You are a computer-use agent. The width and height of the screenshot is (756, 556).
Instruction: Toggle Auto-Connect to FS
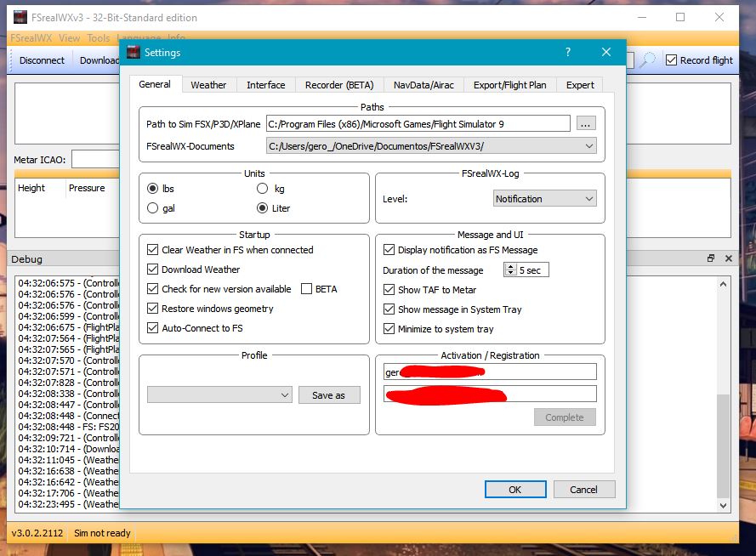152,328
